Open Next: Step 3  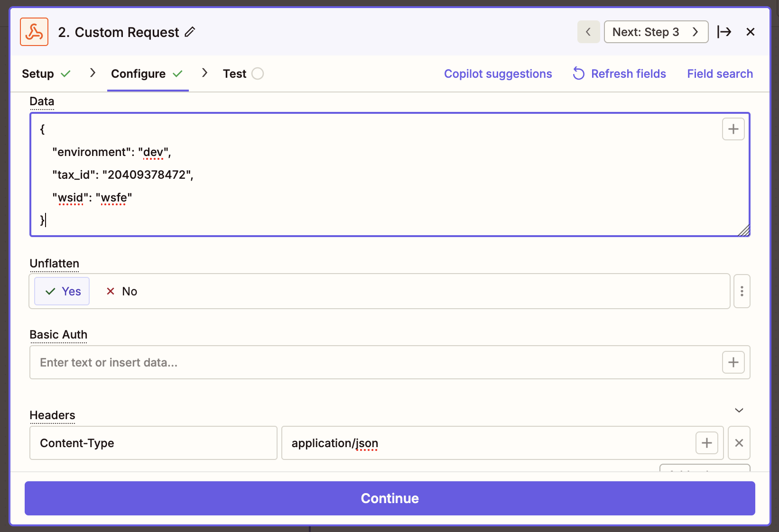pyautogui.click(x=656, y=32)
